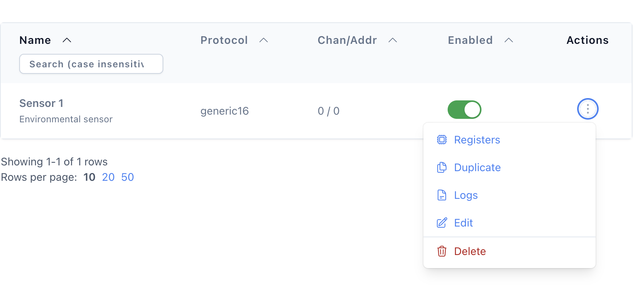This screenshot has height=290, width=644.
Task: Click the Registers chip icon
Action: [442, 140]
